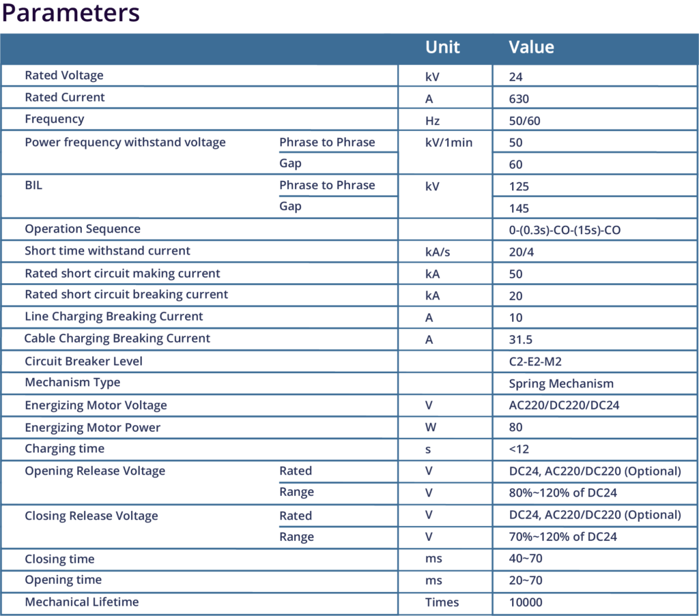Screen dimensions: 699x616
Task: Select the Power frequency withstand voltage label
Action: (x=125, y=143)
